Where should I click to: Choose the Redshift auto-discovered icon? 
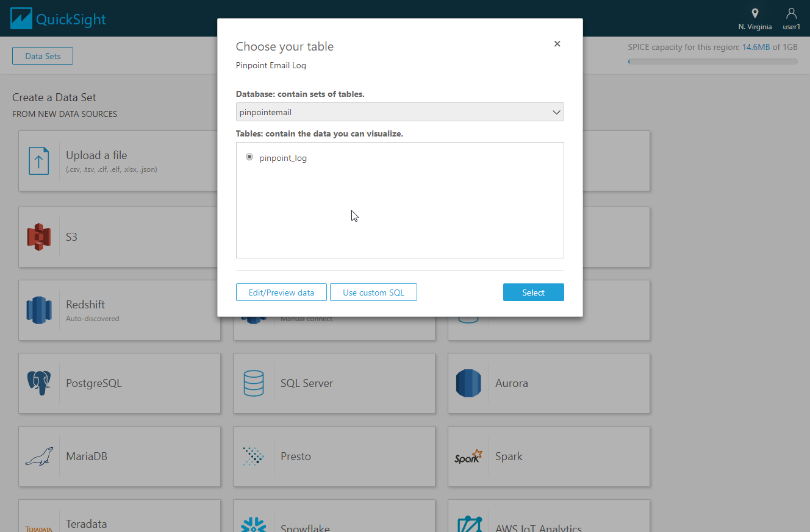(39, 310)
